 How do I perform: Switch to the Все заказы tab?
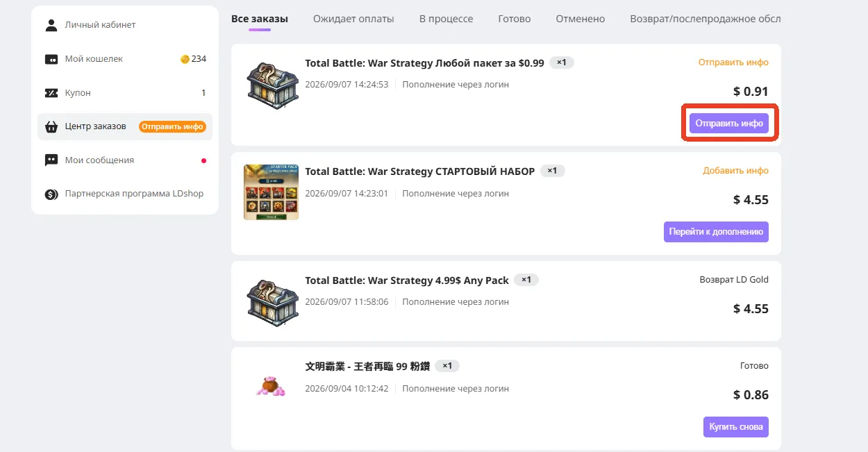(260, 19)
